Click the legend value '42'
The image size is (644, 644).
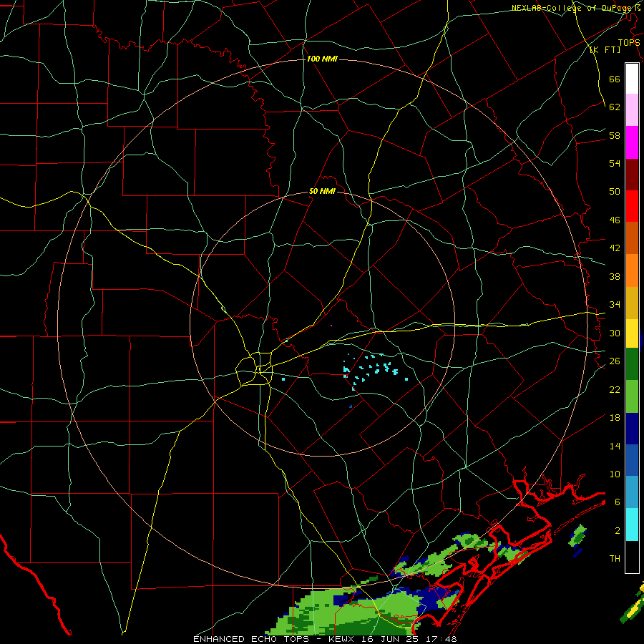click(615, 248)
